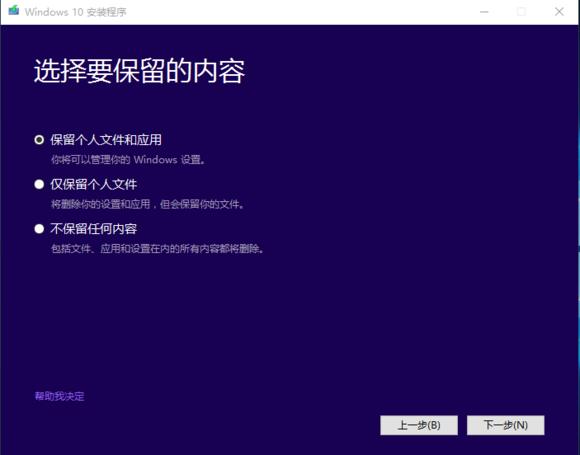The width and height of the screenshot is (580, 455).
Task: Click description "包括文件、应用和设置在内的所有内容都将删除。"
Action: coord(158,249)
